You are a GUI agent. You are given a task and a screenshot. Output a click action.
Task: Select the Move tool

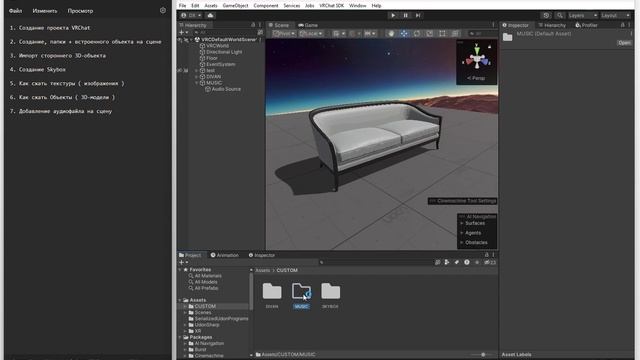(x=404, y=33)
